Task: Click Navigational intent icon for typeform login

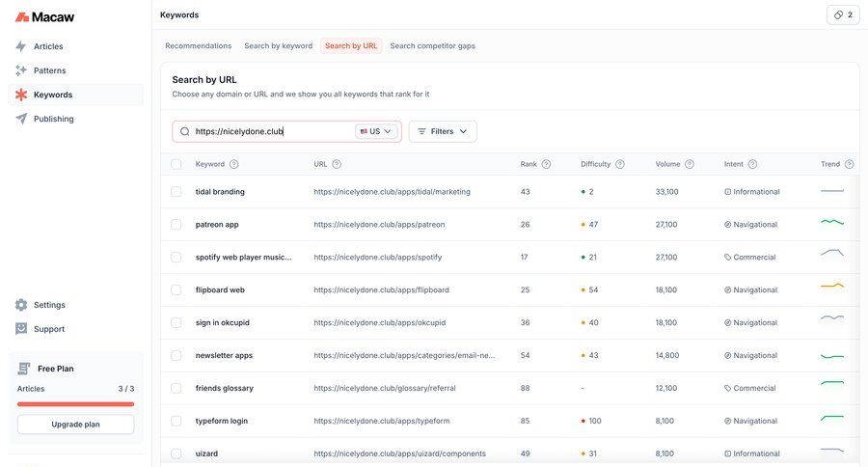Action: coord(727,421)
